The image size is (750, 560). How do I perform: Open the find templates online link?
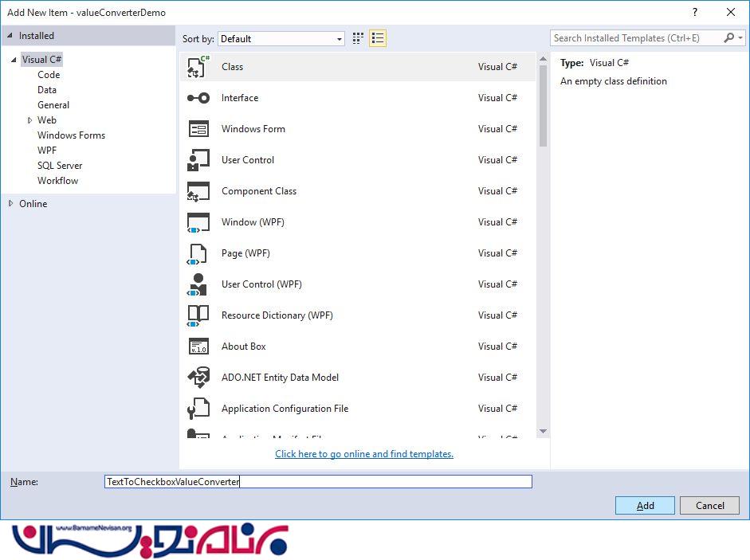click(x=364, y=454)
